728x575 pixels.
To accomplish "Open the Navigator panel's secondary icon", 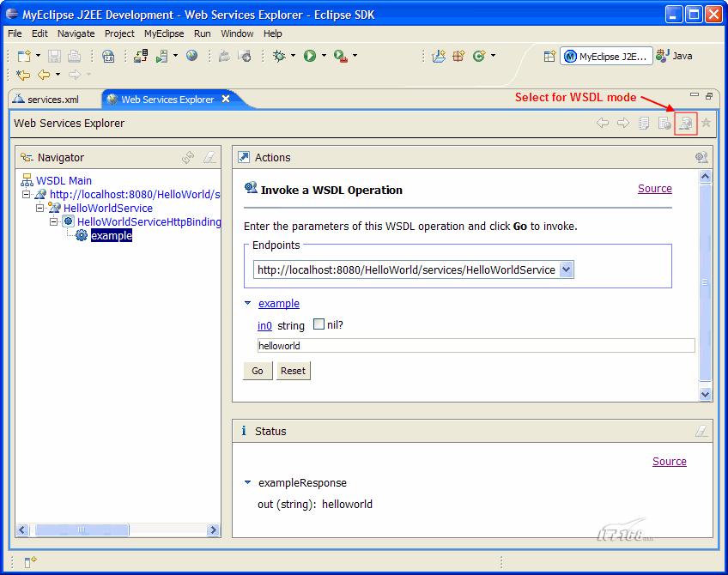I will coord(208,157).
